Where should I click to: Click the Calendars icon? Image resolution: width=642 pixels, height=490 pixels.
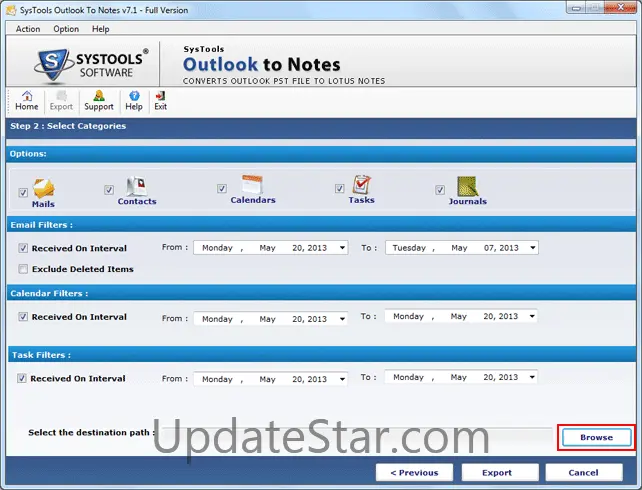pyautogui.click(x=252, y=185)
